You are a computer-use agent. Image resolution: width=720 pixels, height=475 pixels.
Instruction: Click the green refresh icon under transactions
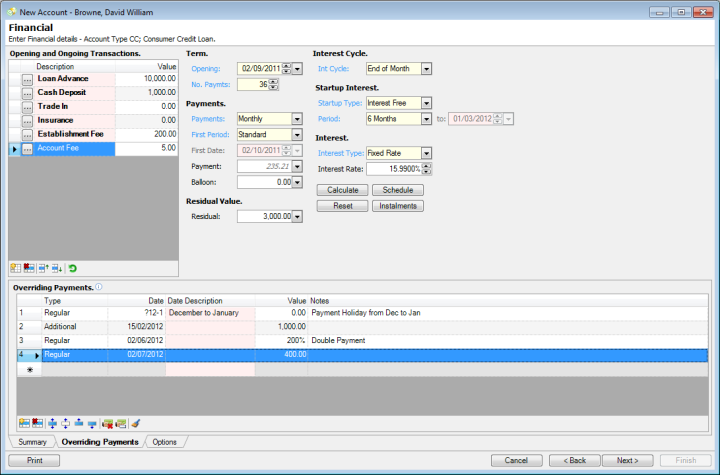click(73, 268)
